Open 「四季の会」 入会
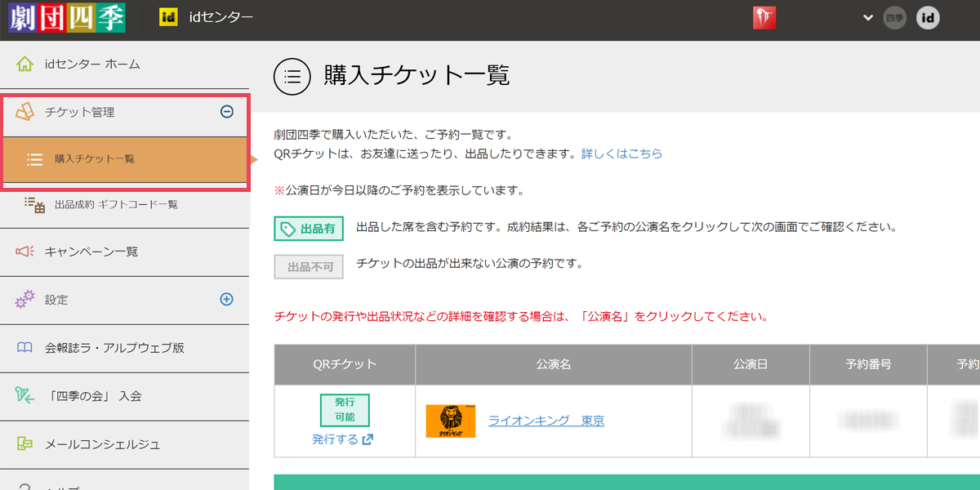980x490 pixels. tap(93, 396)
